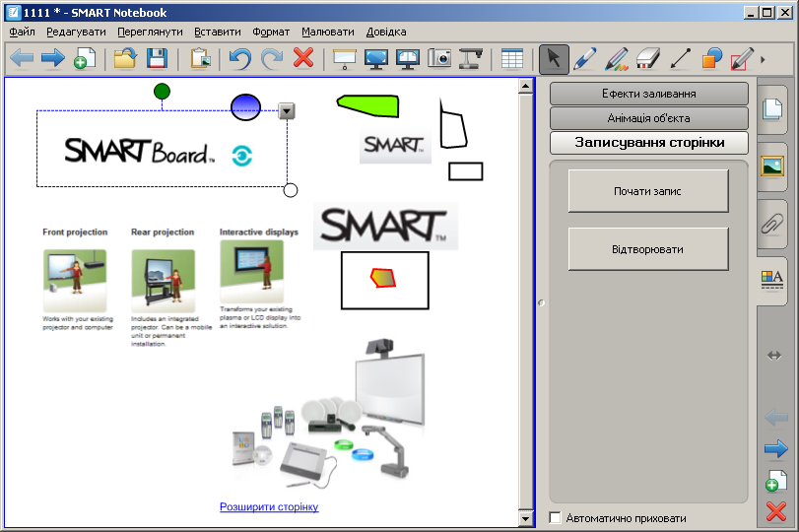
Task: Open the Page Sorter side tab
Action: click(x=772, y=108)
